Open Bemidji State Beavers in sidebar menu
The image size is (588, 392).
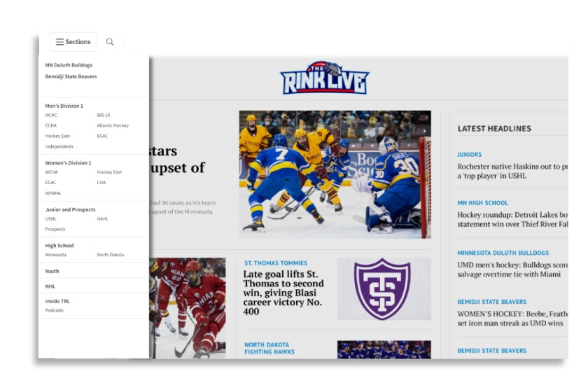[x=71, y=76]
